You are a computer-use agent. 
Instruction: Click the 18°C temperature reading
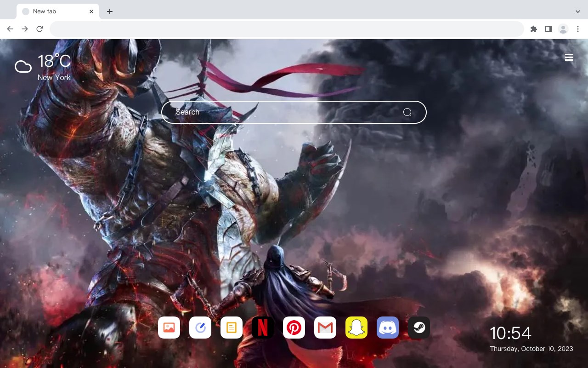tap(54, 62)
